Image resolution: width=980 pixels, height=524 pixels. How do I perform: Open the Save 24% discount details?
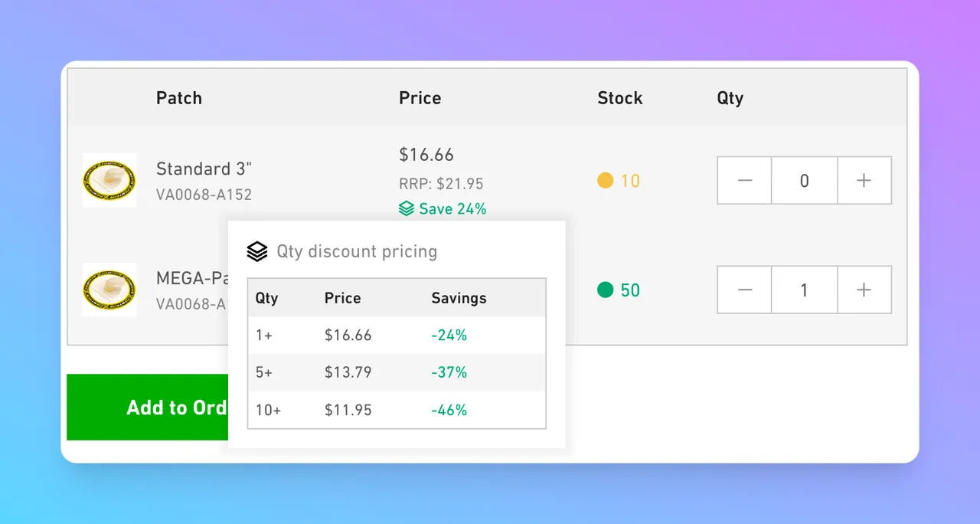click(x=443, y=208)
